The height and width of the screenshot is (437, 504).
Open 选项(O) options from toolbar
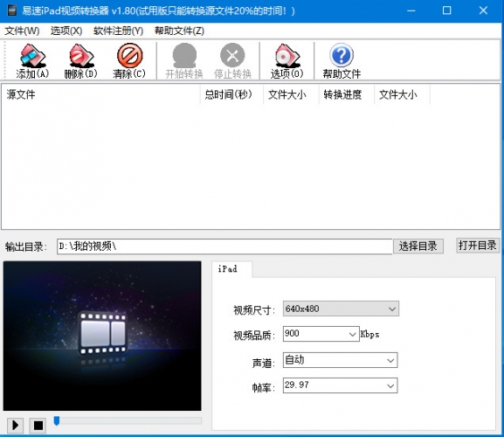pyautogui.click(x=287, y=60)
